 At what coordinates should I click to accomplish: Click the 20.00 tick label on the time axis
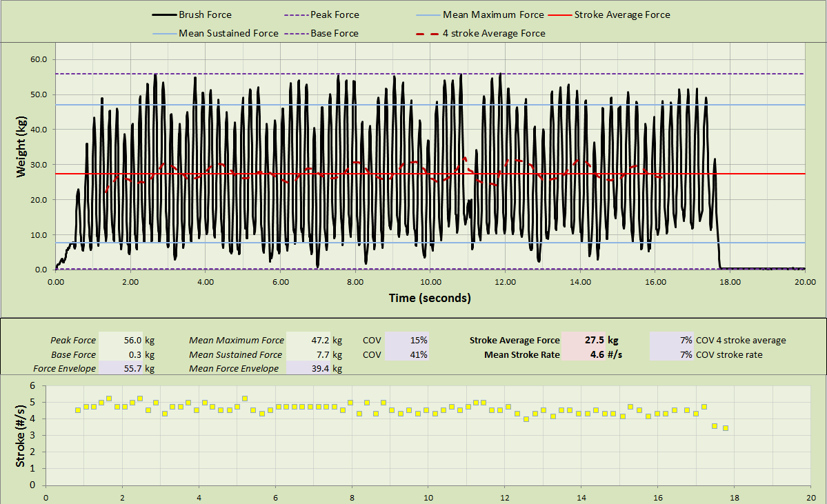point(806,282)
